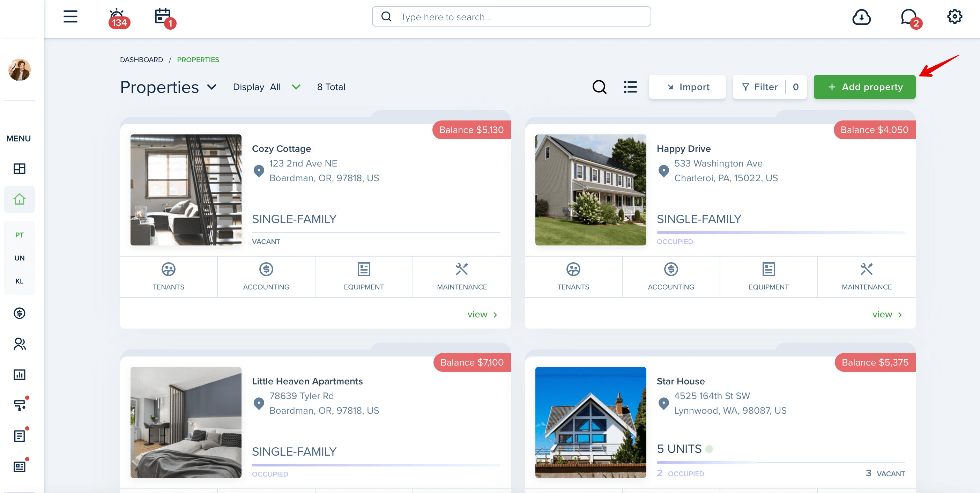Click the Cozy Cottage title
This screenshot has width=980, height=493.
(281, 149)
